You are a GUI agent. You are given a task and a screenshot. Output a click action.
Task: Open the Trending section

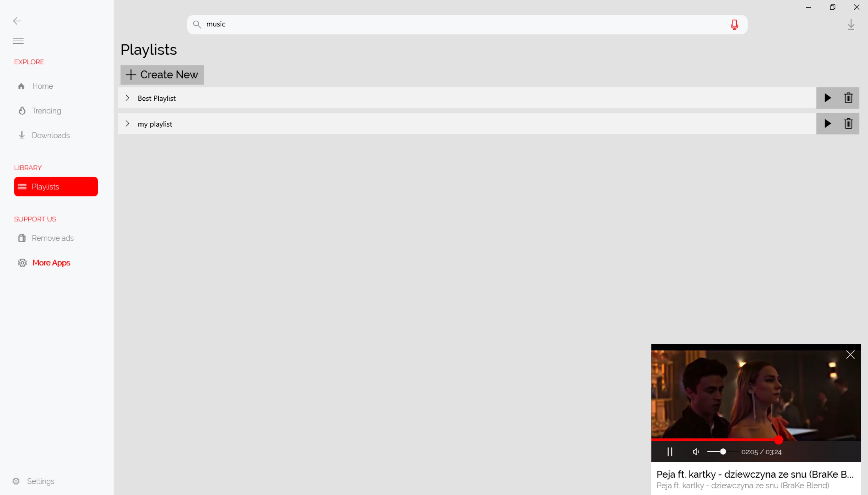[46, 110]
